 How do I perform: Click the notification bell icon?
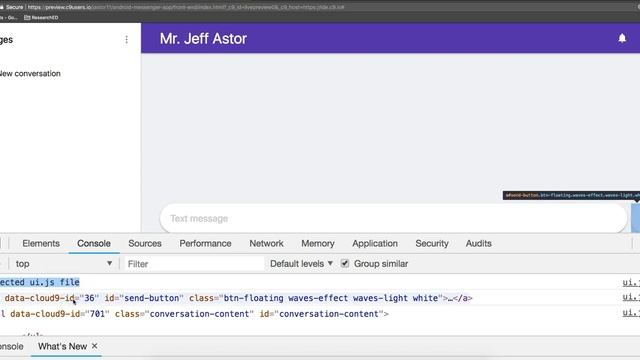pos(622,38)
